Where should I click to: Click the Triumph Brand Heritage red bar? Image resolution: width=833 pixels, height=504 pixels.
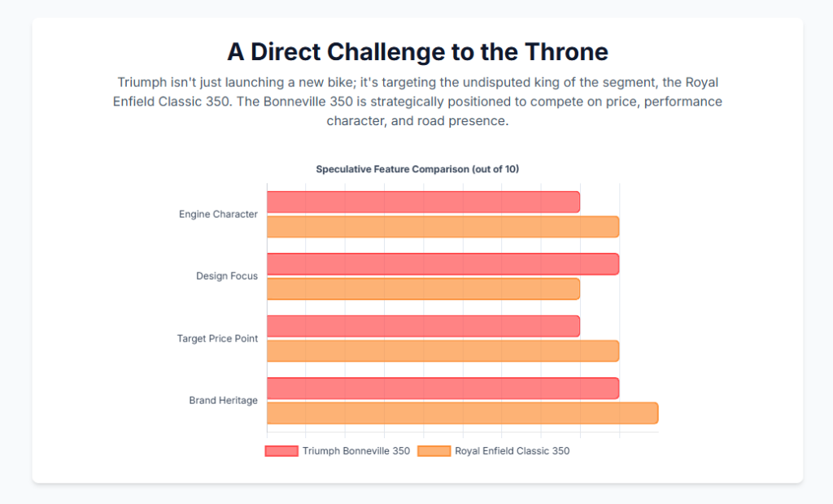443,389
